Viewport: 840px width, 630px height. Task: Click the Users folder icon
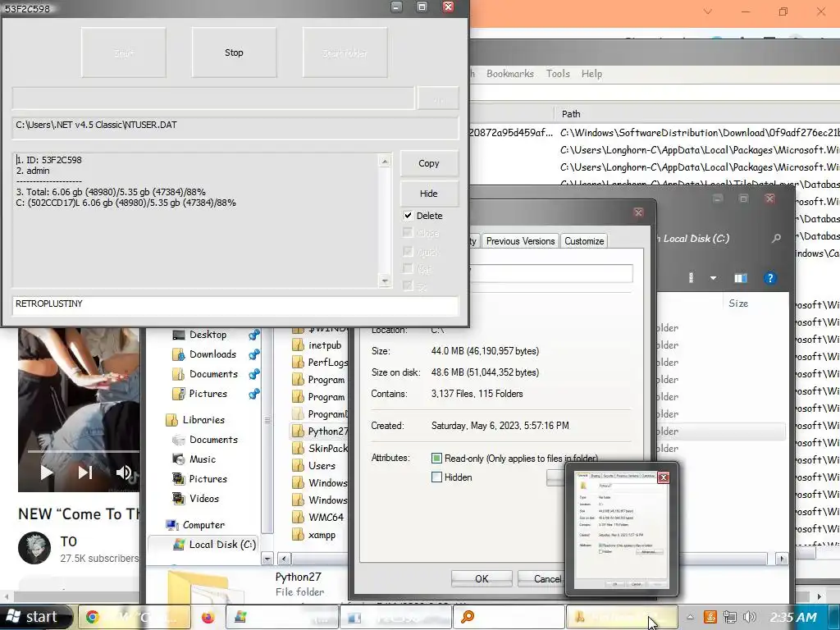pyautogui.click(x=298, y=466)
